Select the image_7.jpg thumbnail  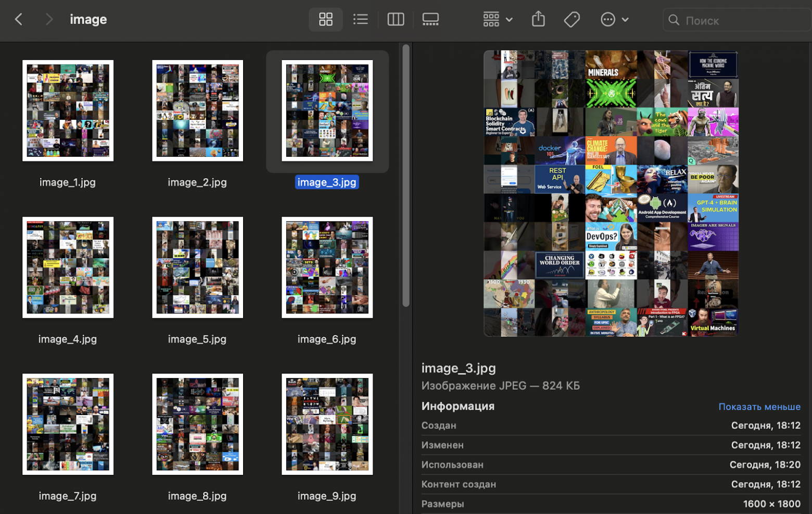point(68,424)
